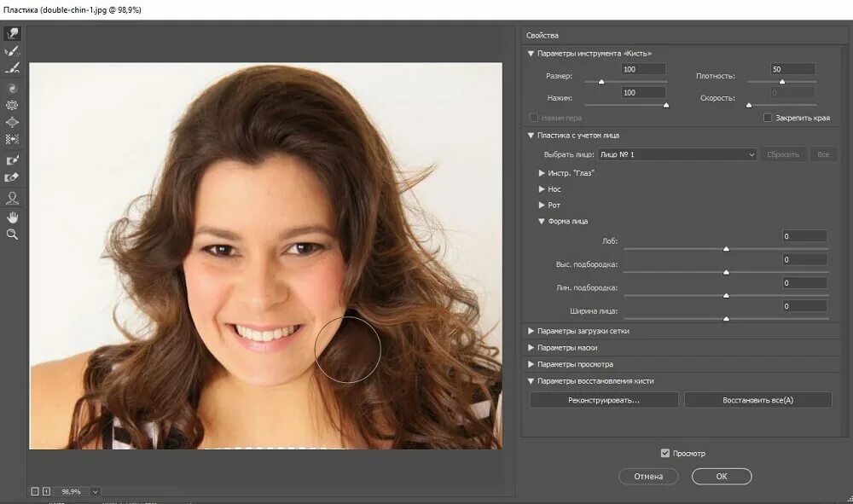Click the Нажим slider handle
The height and width of the screenshot is (504, 853).
click(x=666, y=105)
